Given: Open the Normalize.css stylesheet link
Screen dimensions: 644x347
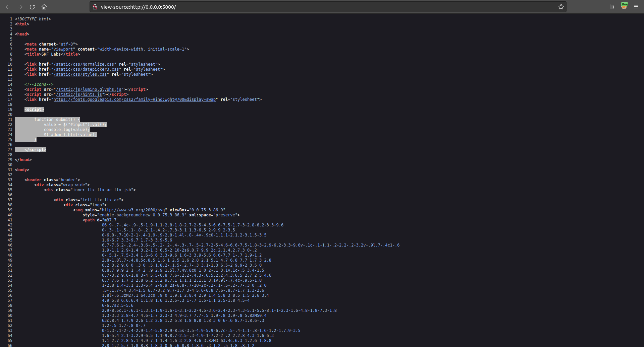Looking at the screenshot, I should point(84,64).
